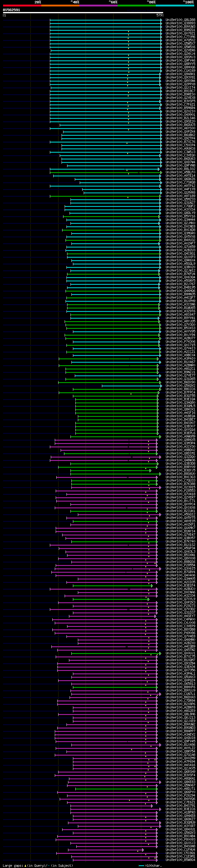
Task: Click the orange ~40% identity legend segment
Action: (x=60, y=6)
